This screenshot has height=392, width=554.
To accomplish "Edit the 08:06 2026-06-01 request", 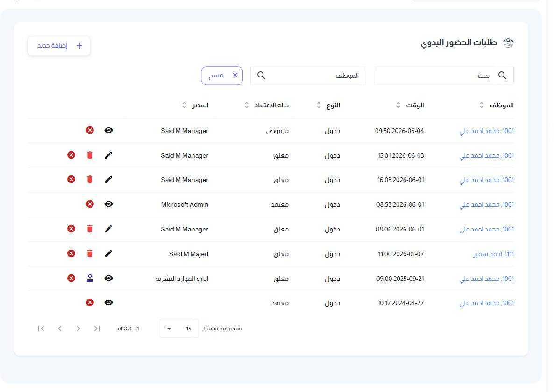I will (108, 229).
